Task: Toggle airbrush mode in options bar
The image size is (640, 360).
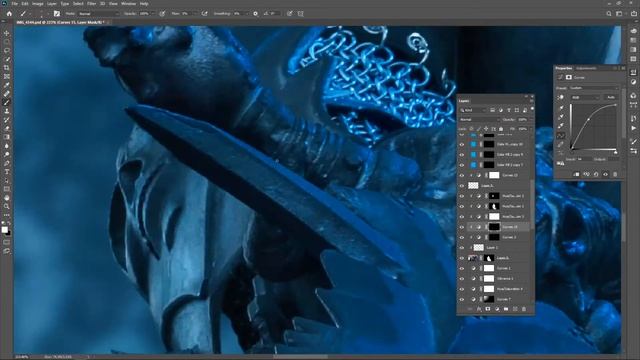Action: [204, 13]
